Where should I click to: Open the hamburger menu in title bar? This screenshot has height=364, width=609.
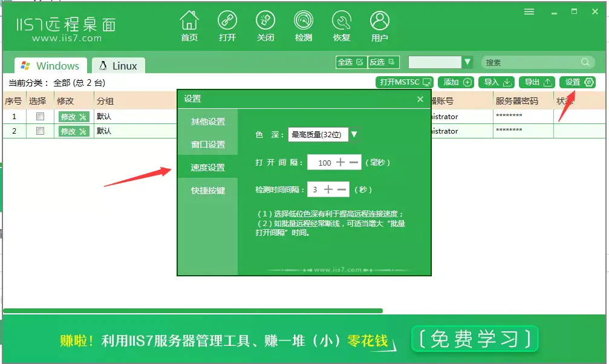(x=529, y=11)
